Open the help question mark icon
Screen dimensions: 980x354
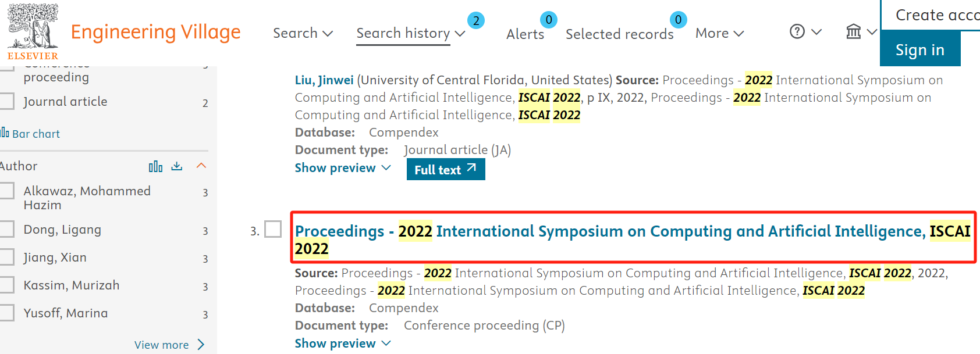coord(797,31)
